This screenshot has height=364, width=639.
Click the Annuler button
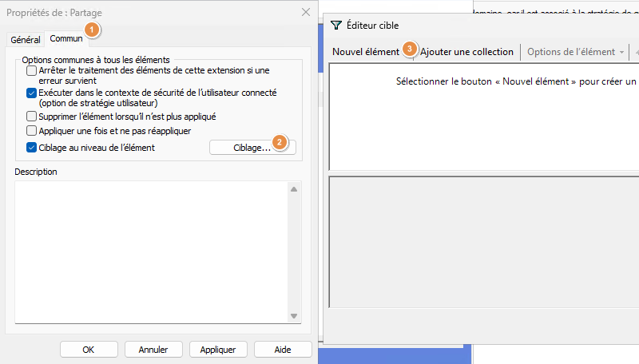click(153, 350)
